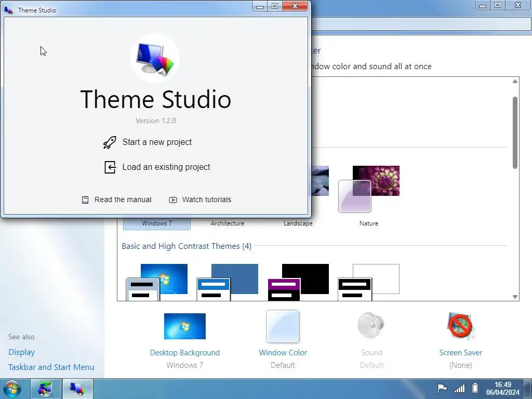The height and width of the screenshot is (399, 532).
Task: Select the Windows 7 theme label
Action: pos(157,223)
